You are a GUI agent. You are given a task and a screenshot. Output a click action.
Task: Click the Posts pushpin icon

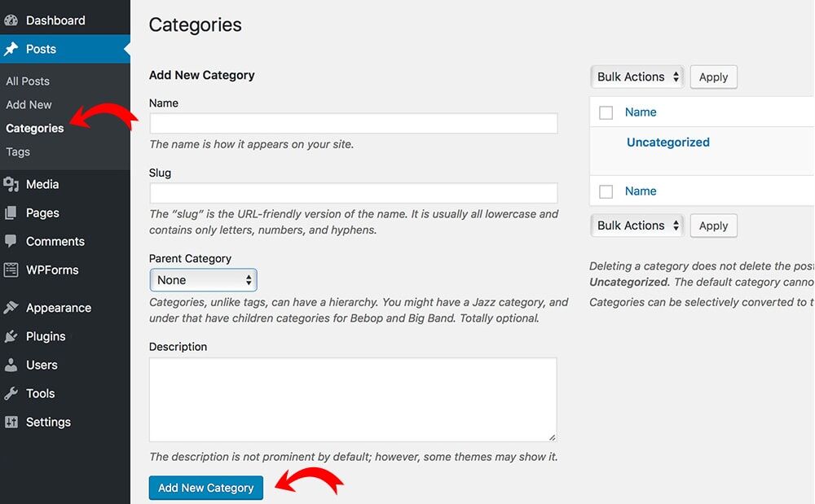(x=11, y=49)
